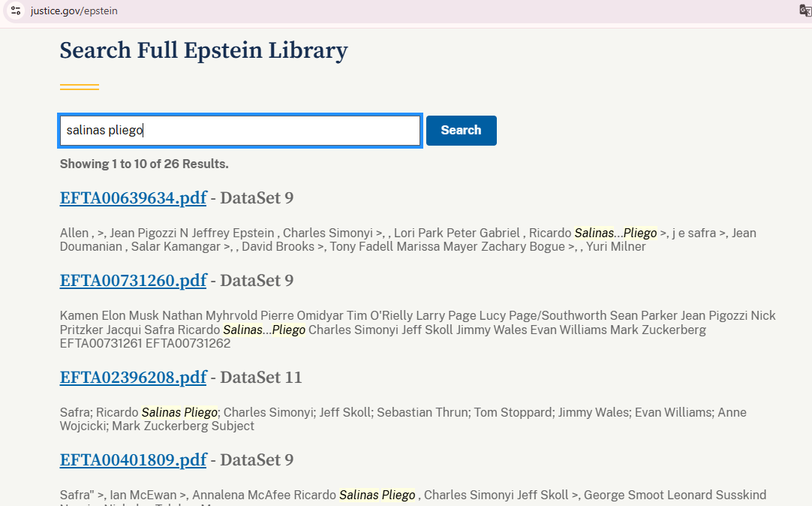The width and height of the screenshot is (812, 506).
Task: Click the DataSet 11 label
Action: coord(260,378)
